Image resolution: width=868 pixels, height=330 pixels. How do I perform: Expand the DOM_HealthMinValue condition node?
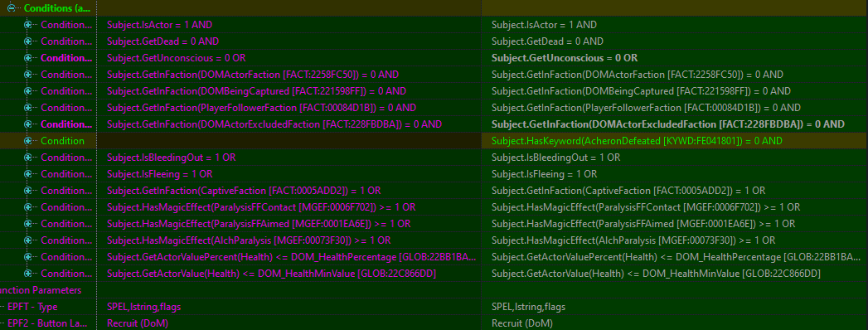pos(27,274)
